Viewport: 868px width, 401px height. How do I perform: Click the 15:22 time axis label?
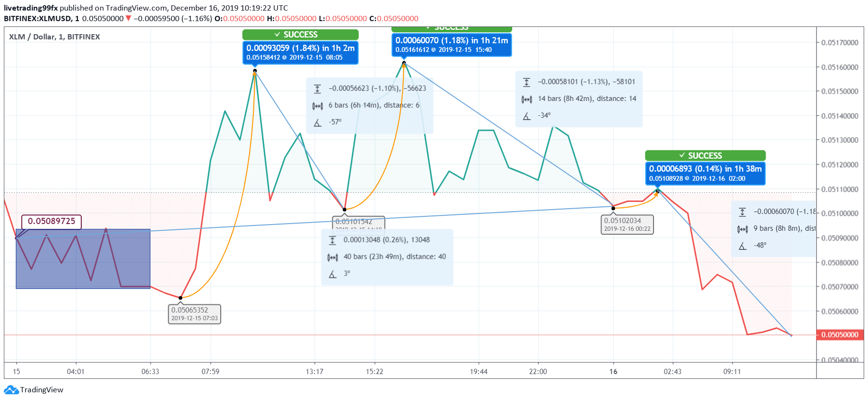pos(374,372)
